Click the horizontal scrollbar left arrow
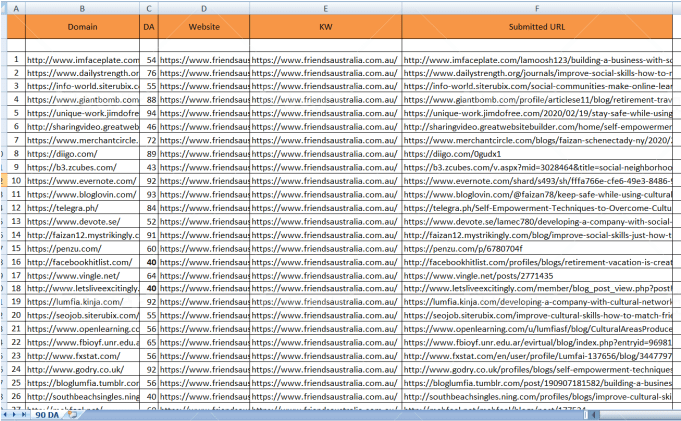 click(593, 415)
